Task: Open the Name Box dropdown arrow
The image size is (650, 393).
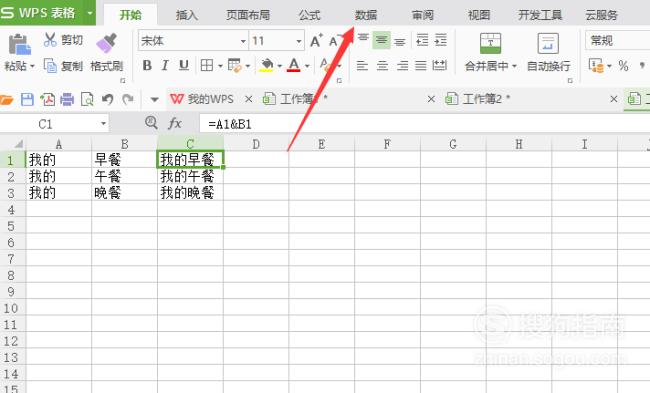Action: pos(103,124)
